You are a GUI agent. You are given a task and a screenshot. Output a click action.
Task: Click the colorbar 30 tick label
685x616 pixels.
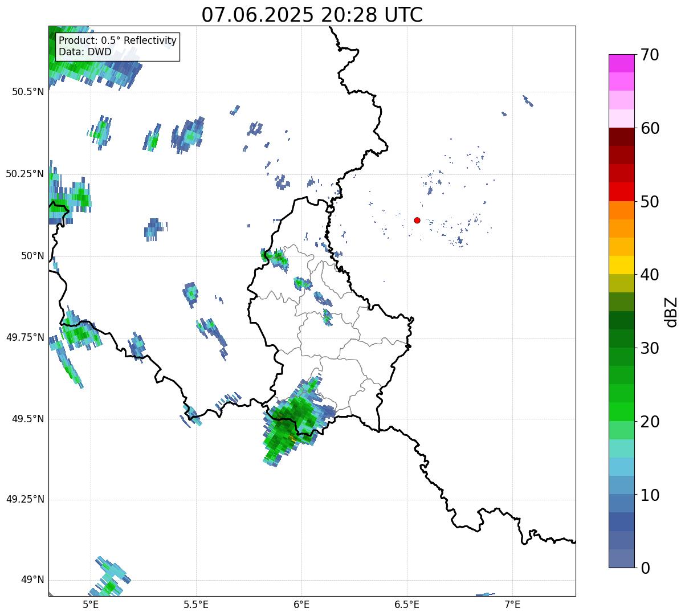tap(649, 348)
